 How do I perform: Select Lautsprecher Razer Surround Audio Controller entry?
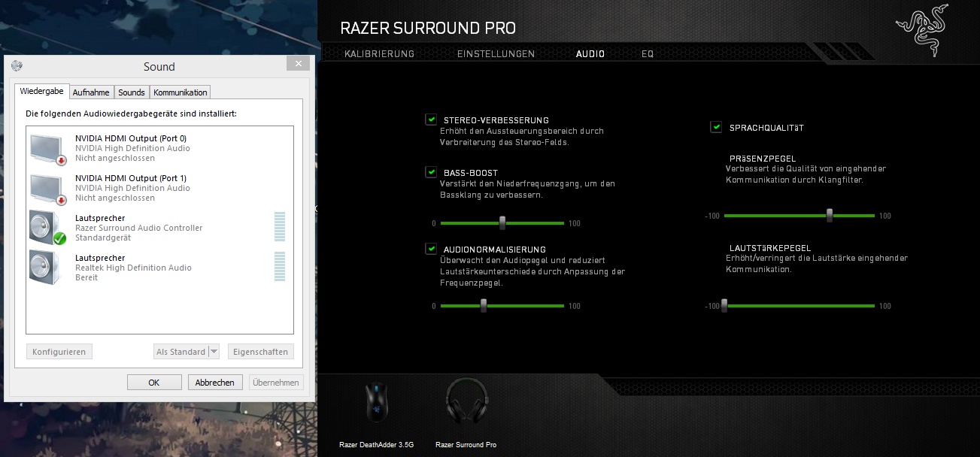pyautogui.click(x=159, y=228)
